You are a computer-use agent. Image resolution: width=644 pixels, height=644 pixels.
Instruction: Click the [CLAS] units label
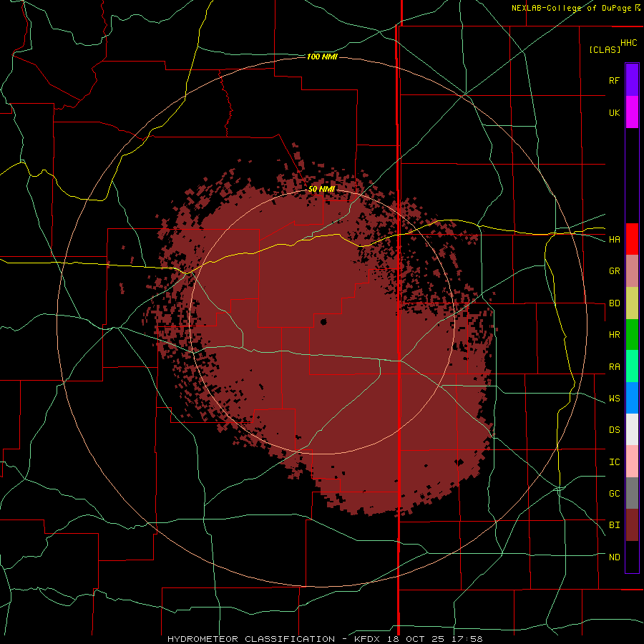pos(604,49)
